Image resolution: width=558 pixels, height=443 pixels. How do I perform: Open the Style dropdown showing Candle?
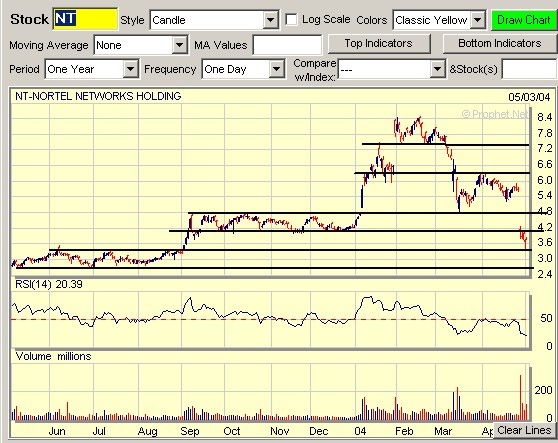[214, 20]
